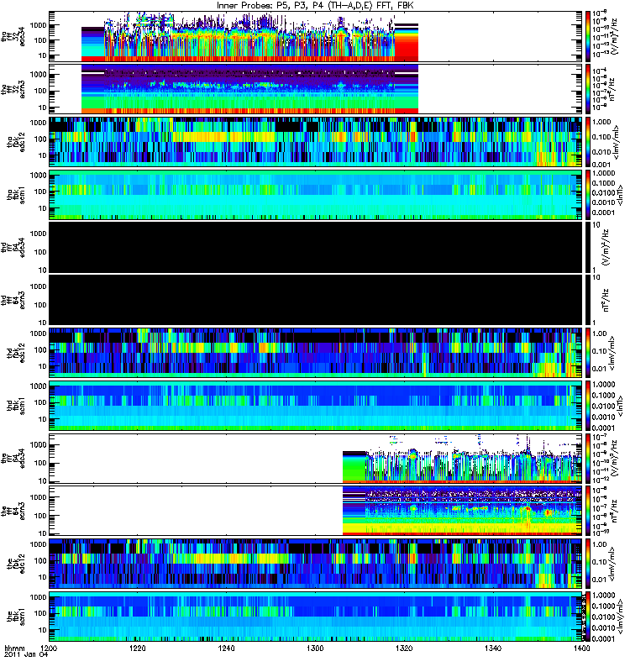Click the thd fff scm3 black color bar
This screenshot has height=672, width=630.
pos(587,300)
